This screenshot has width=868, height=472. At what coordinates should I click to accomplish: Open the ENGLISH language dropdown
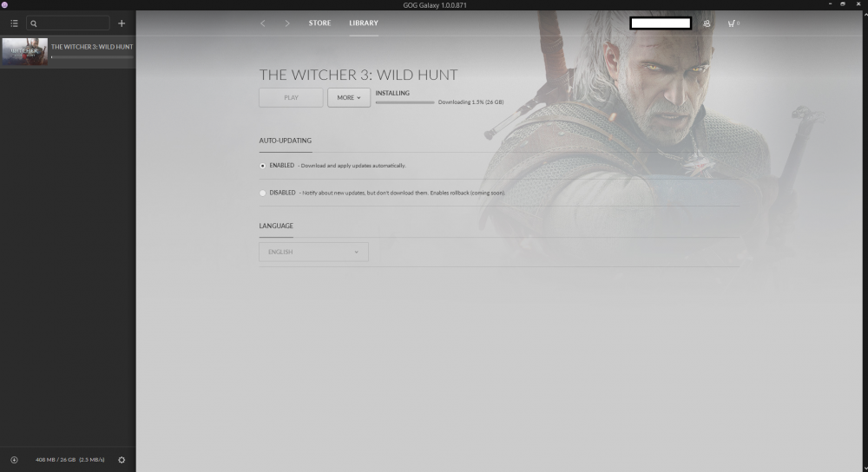click(x=313, y=252)
